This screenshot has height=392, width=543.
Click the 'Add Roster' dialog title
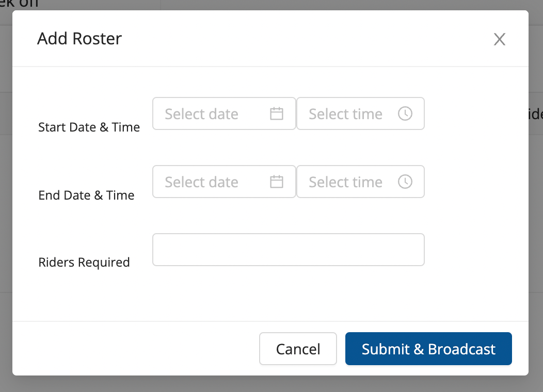pos(79,39)
